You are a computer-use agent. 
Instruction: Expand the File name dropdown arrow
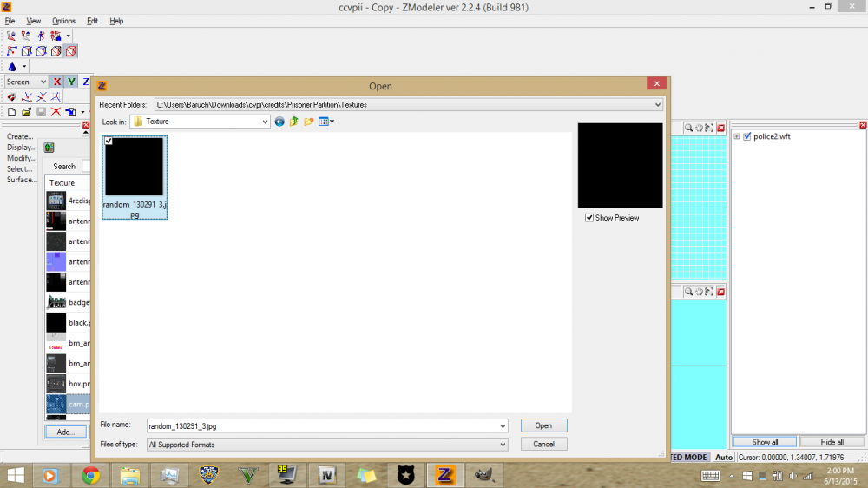click(x=503, y=426)
